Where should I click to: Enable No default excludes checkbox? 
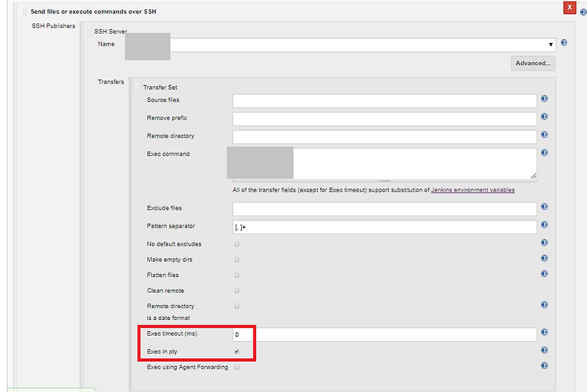click(236, 244)
